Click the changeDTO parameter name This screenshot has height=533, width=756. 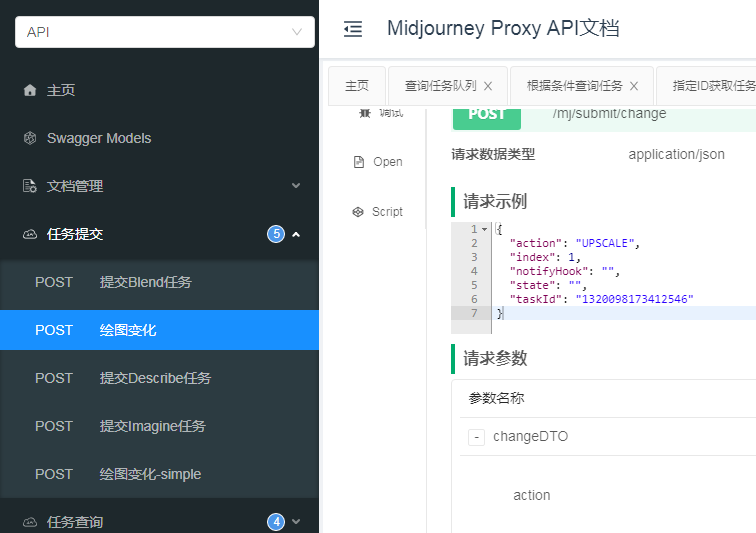point(530,437)
